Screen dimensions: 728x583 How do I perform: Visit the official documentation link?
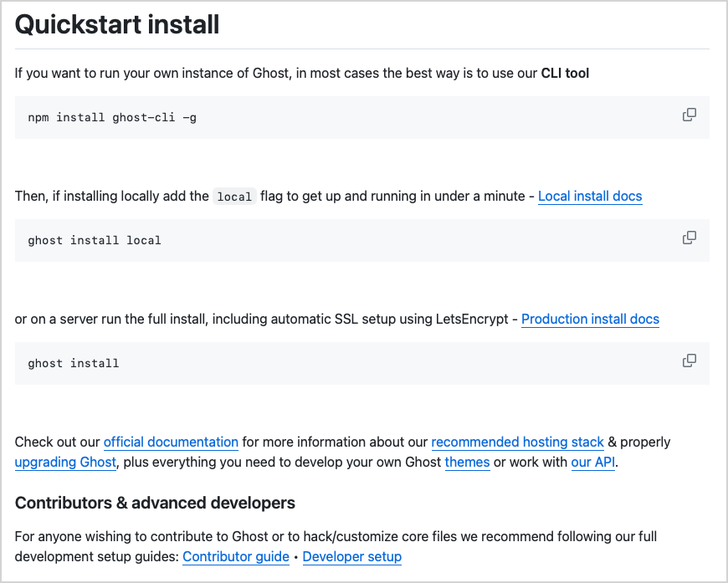tap(171, 442)
